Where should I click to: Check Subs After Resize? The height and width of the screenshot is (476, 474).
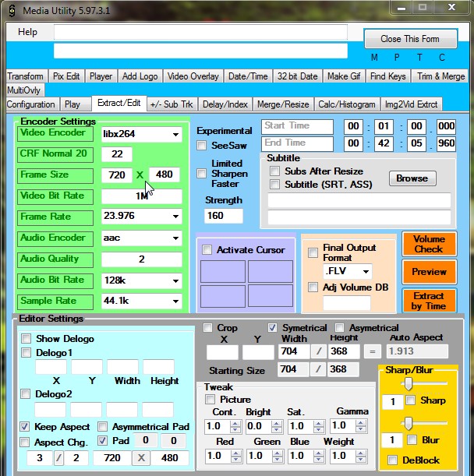point(274,171)
